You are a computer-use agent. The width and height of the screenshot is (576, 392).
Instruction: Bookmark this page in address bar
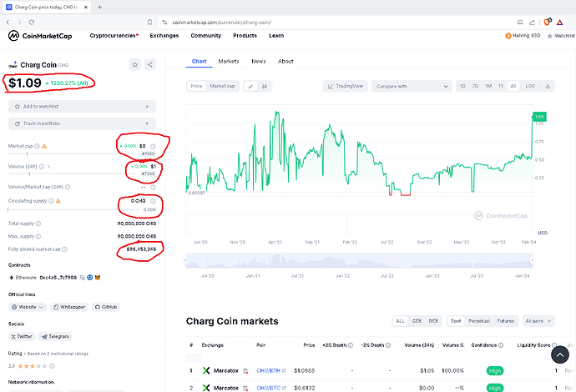click(149, 23)
